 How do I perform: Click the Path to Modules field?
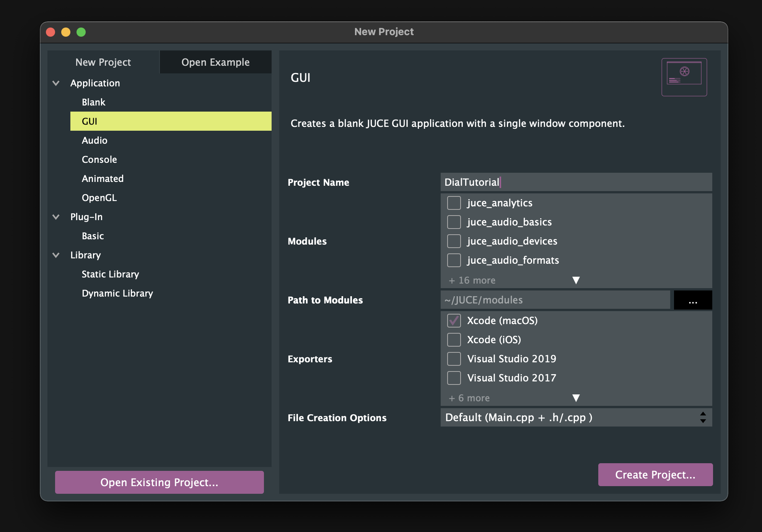click(555, 300)
